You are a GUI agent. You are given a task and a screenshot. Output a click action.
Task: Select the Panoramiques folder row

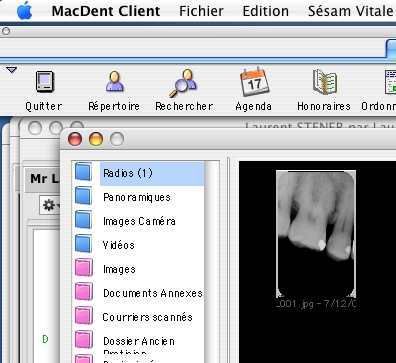click(x=139, y=197)
